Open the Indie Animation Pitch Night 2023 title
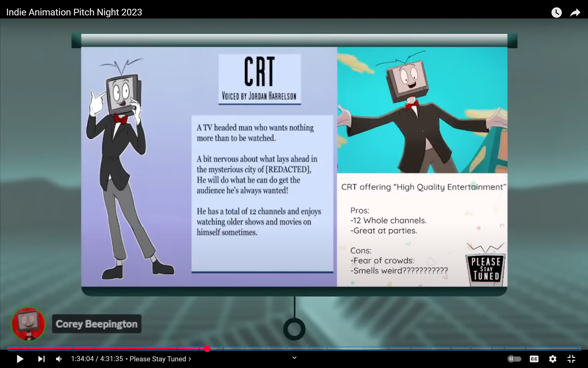 pos(74,12)
